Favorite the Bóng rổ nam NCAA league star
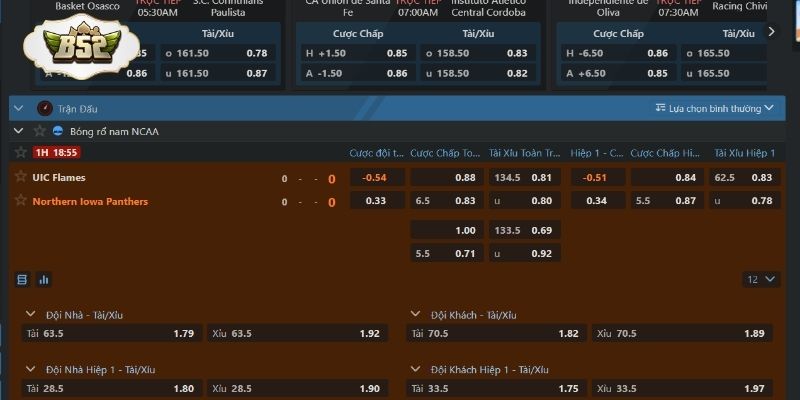This screenshot has width=800, height=400. point(40,131)
